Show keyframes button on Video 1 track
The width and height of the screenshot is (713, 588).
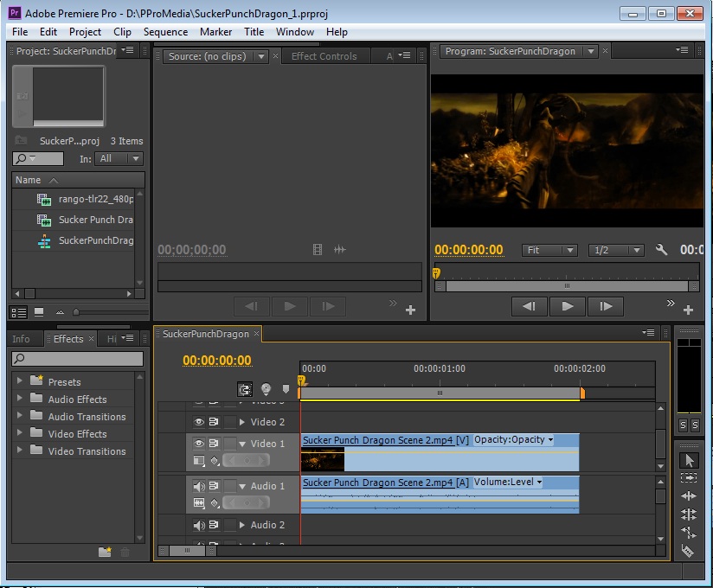[215, 461]
